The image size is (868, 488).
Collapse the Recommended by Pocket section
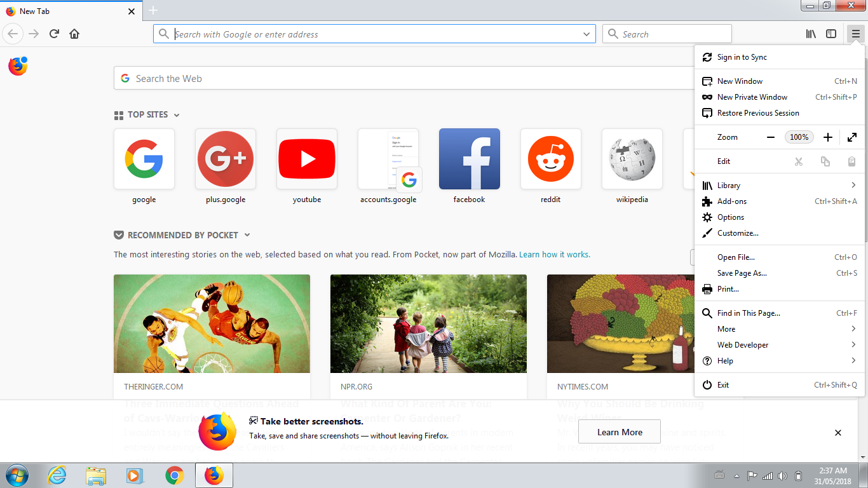tap(247, 235)
